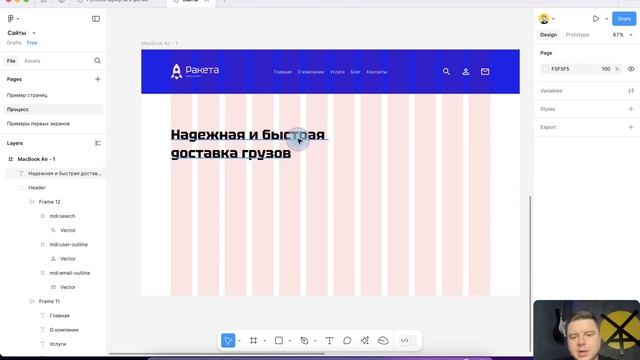Edit page background hex value F5F5F5
This screenshot has height=360, width=640.
click(x=560, y=69)
